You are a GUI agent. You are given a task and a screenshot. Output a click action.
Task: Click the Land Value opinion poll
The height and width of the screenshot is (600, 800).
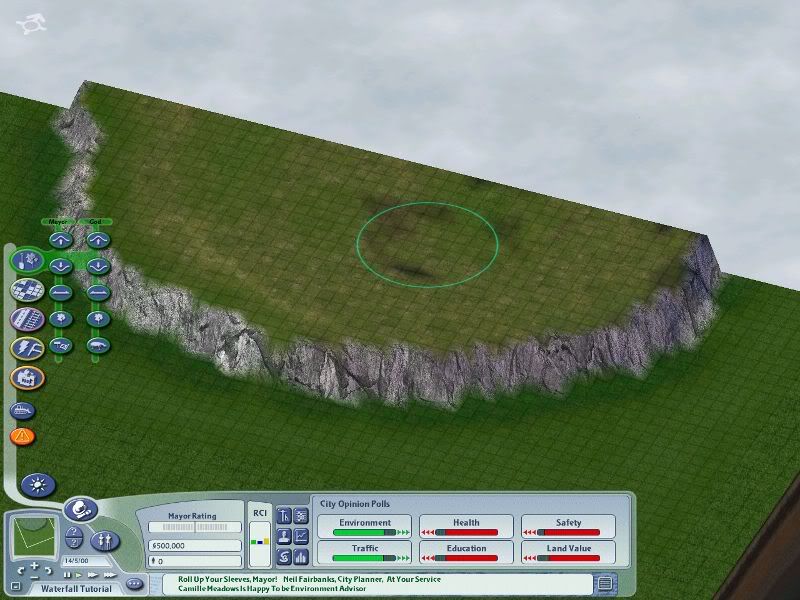[x=568, y=552]
